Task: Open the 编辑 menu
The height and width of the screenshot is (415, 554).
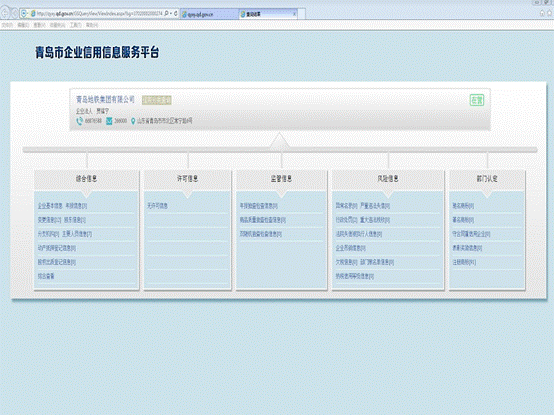Action: click(23, 25)
